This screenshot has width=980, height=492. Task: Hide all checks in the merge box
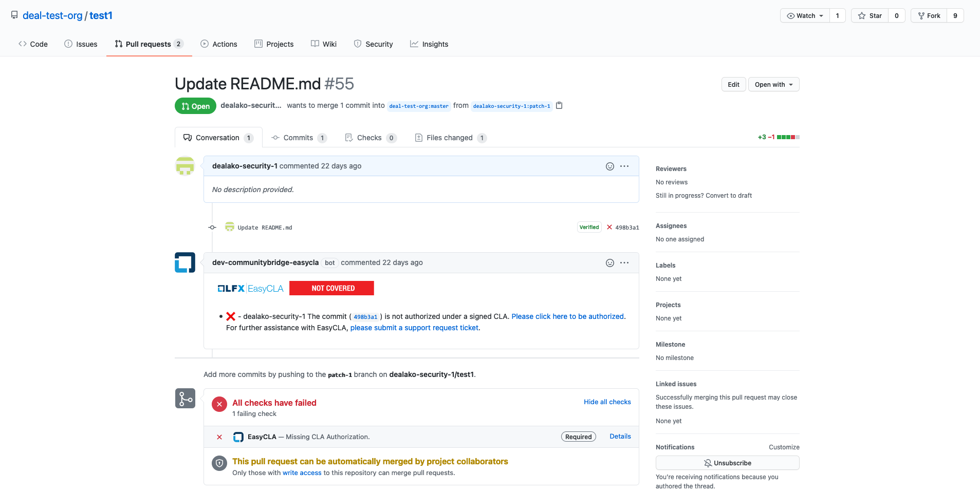(x=607, y=402)
